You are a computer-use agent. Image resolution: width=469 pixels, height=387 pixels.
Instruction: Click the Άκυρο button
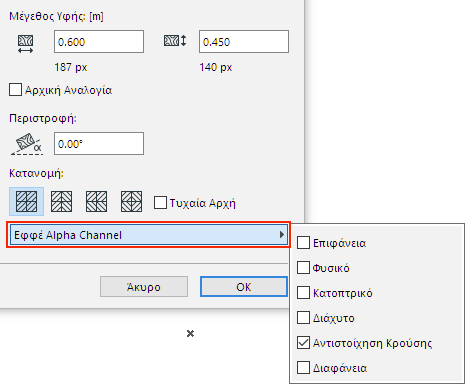[144, 287]
